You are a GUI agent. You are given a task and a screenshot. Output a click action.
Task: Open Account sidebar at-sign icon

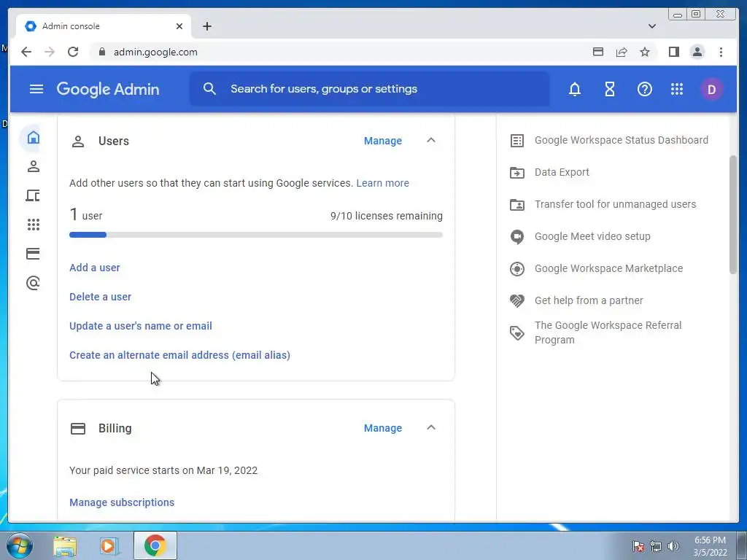33,283
